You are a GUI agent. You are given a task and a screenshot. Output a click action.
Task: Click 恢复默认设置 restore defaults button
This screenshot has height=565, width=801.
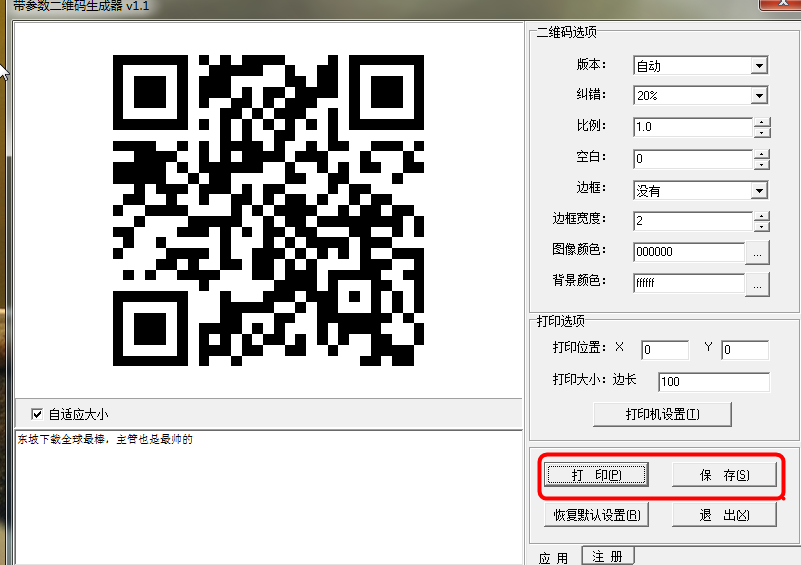tap(596, 515)
